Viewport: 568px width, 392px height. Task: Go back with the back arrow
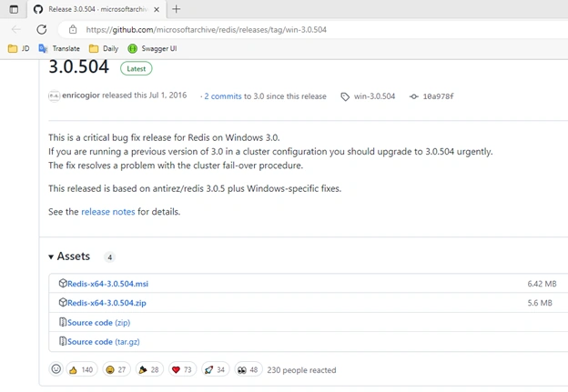point(16,29)
